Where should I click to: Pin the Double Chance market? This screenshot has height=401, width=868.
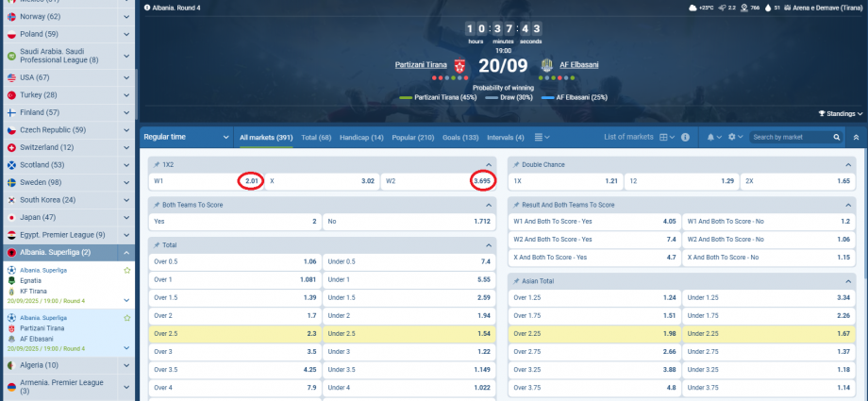516,165
